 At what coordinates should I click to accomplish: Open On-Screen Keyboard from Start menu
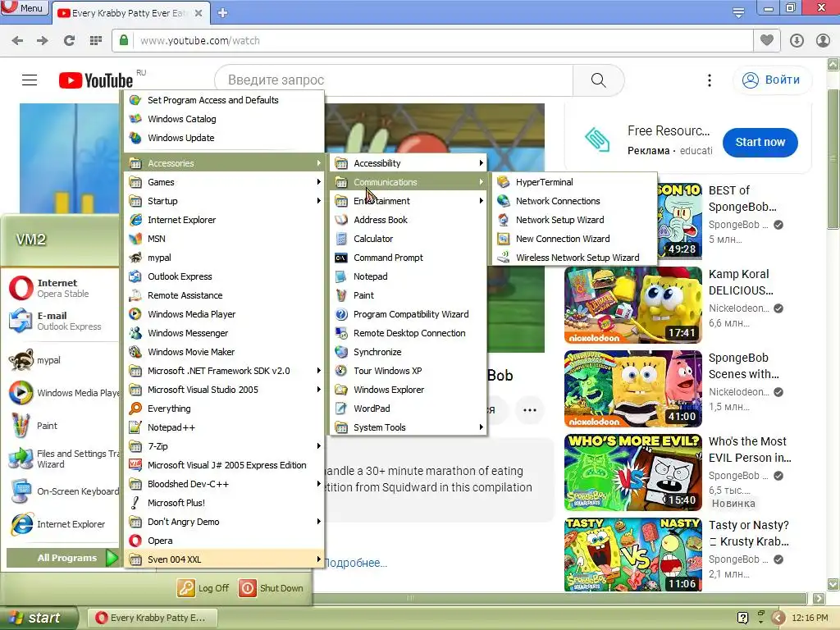[62, 491]
